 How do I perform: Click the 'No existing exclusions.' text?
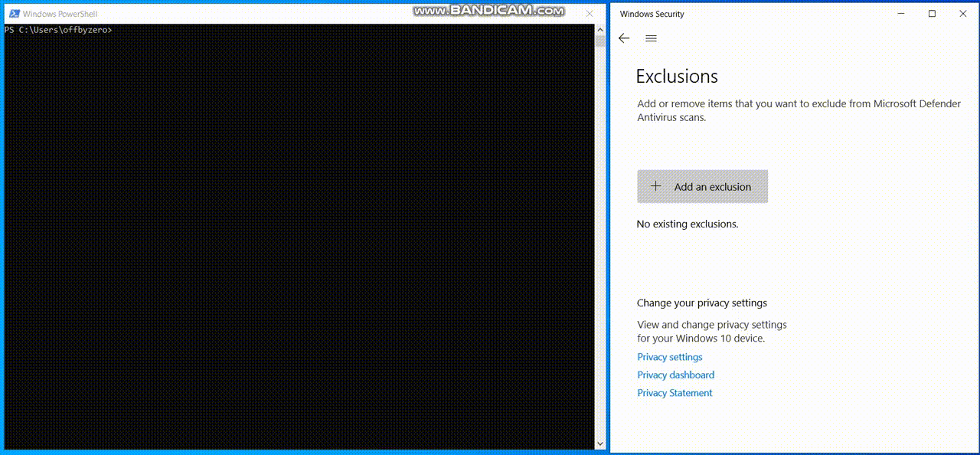[x=688, y=224]
